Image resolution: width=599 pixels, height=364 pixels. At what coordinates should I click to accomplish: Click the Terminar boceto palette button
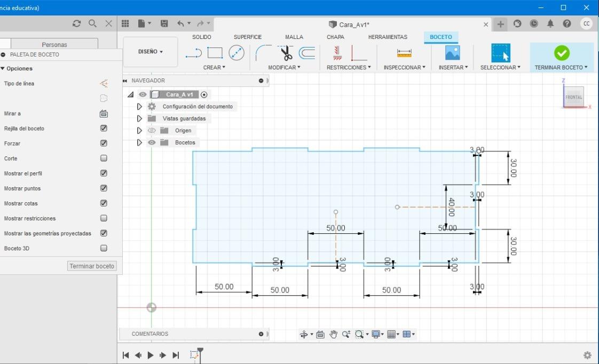[92, 266]
